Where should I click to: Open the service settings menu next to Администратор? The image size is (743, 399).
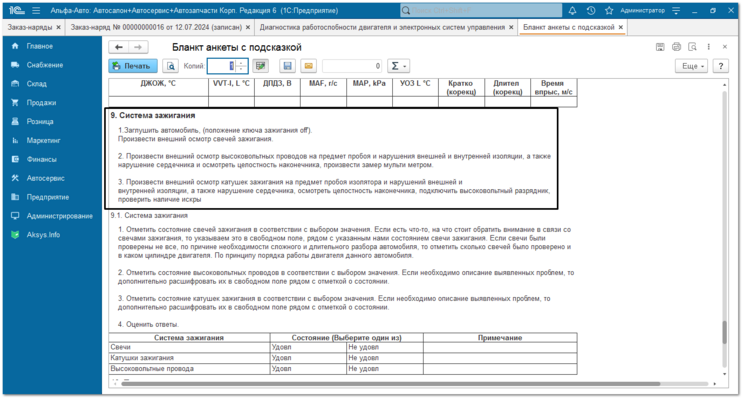coord(676,10)
